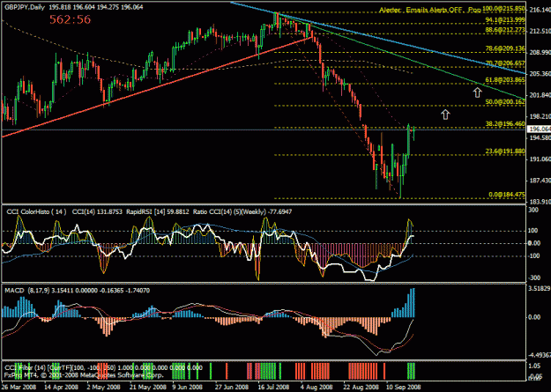The width and height of the screenshot is (551, 392).
Task: Select the 100.0@215.850 Fibonacci level label
Action: (503, 8)
